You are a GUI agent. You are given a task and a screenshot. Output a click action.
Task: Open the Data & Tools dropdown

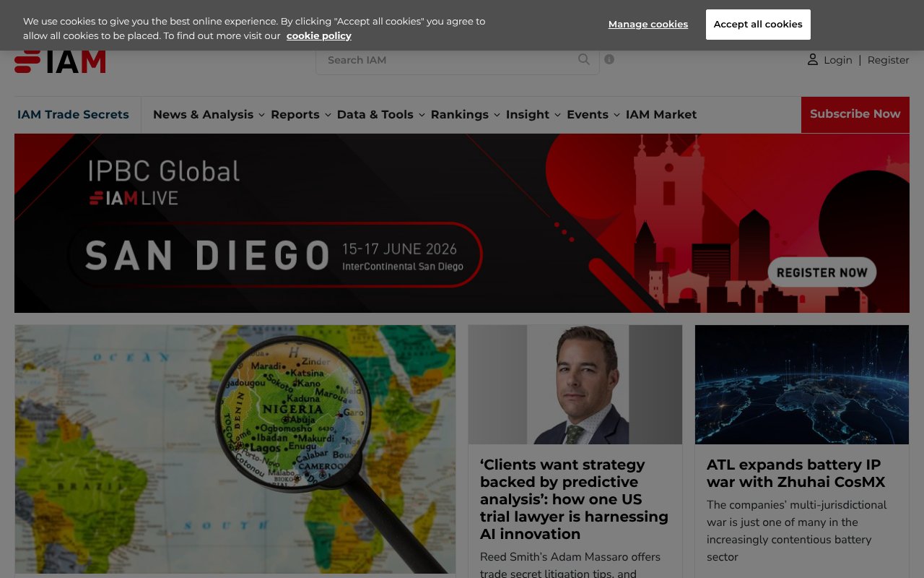click(375, 114)
